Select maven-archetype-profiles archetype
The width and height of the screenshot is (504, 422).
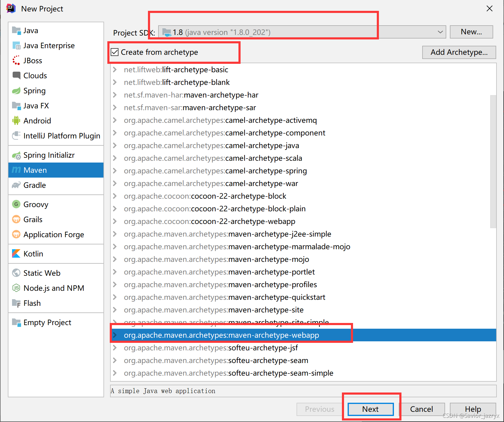click(303, 284)
